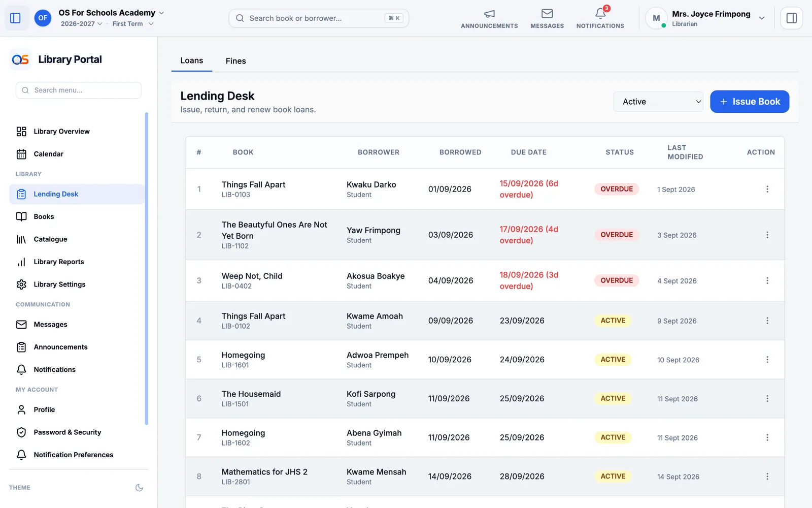Open row actions for Yaw Frimpong loan
Viewport: 812px width, 508px height.
pyautogui.click(x=767, y=235)
